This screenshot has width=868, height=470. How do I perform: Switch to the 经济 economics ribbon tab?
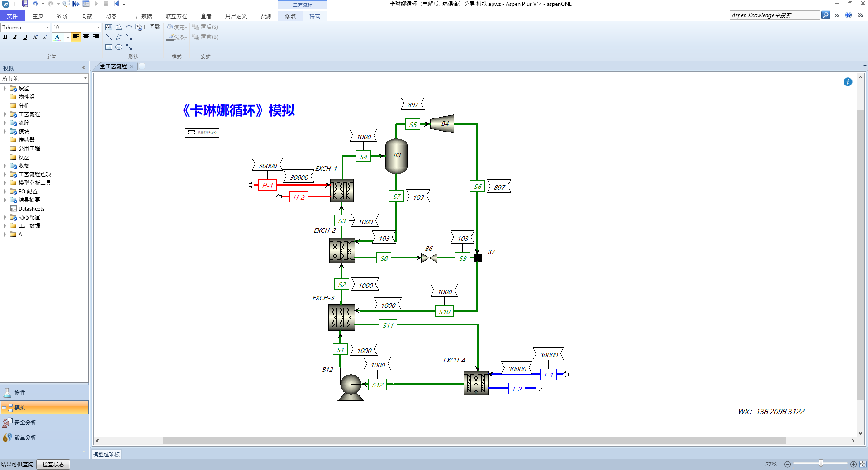[62, 16]
